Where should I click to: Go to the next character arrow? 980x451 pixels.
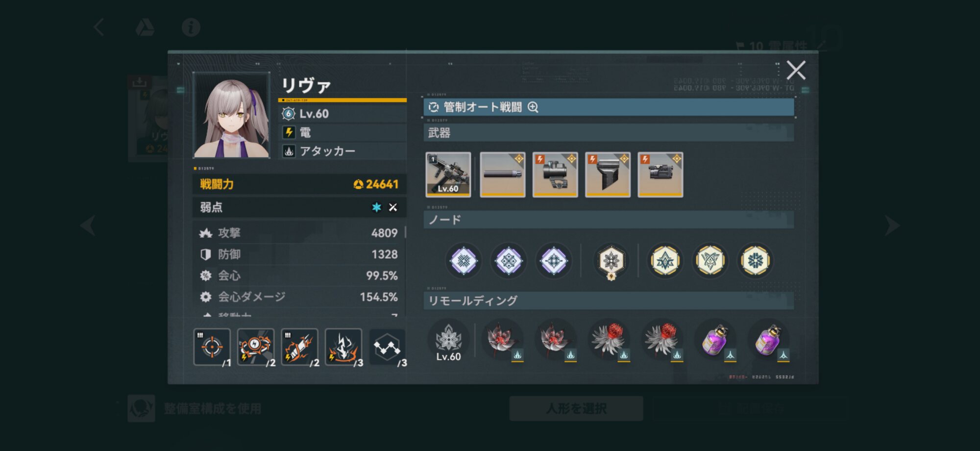(891, 225)
